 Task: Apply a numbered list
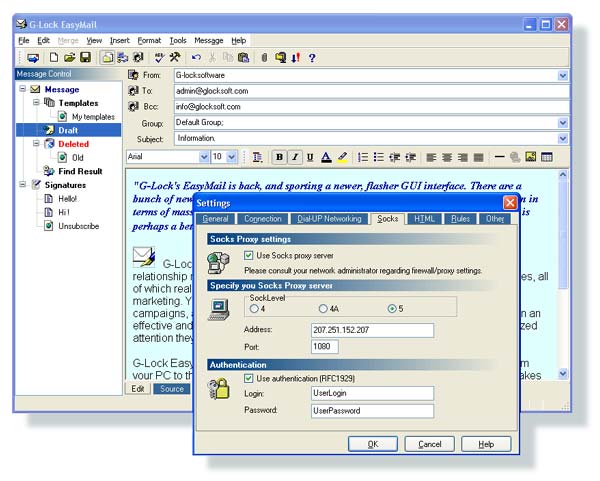click(363, 157)
